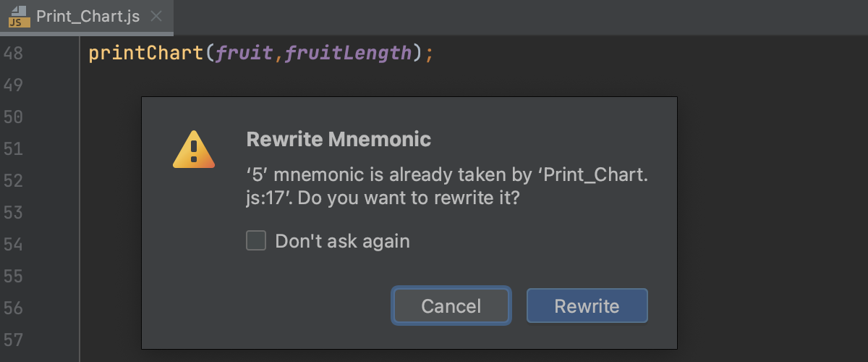Image resolution: width=868 pixels, height=362 pixels.
Task: Click line number 48 in gutter
Action: pos(13,54)
